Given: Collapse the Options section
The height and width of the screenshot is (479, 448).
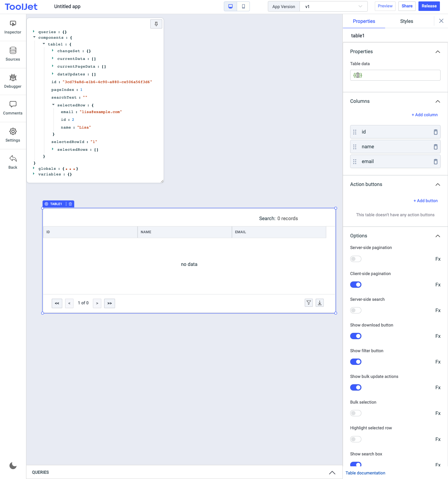Looking at the screenshot, I should [x=438, y=236].
